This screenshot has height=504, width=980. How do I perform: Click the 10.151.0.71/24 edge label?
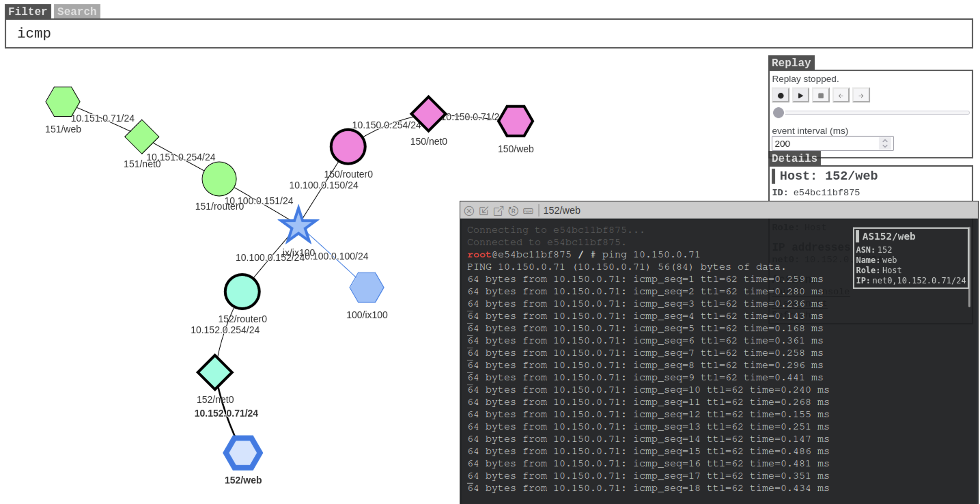click(x=103, y=118)
